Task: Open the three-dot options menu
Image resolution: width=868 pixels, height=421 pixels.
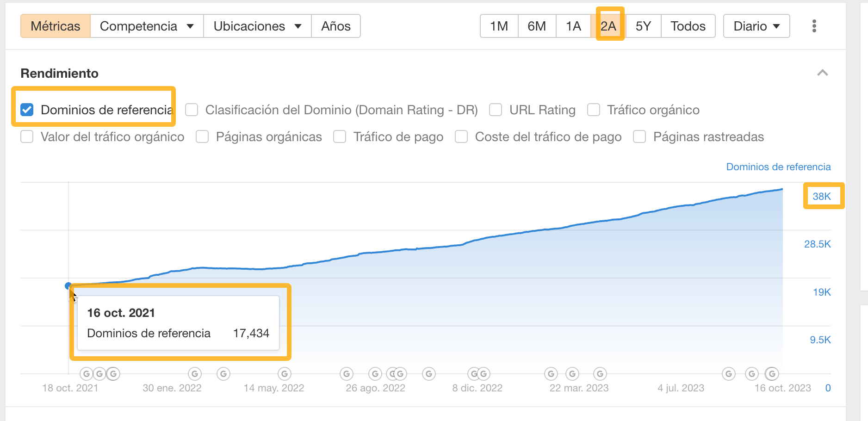Action: pos(813,26)
